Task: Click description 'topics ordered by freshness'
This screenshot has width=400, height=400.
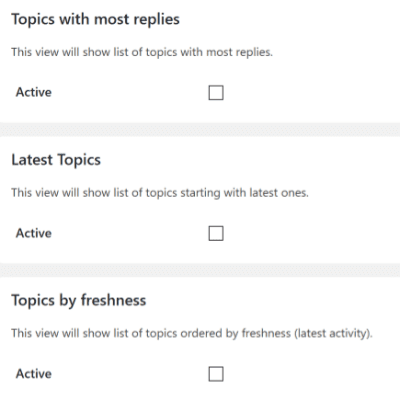Action: tap(192, 334)
